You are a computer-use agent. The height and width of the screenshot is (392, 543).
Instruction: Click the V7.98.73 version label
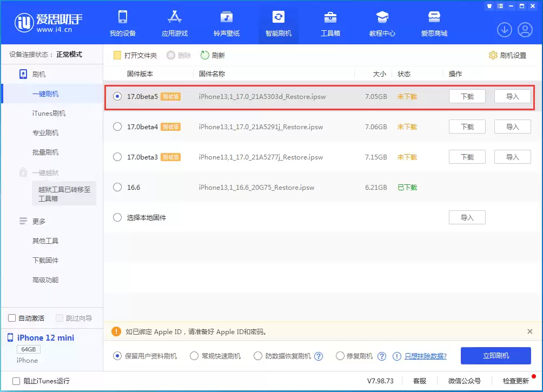coord(380,381)
